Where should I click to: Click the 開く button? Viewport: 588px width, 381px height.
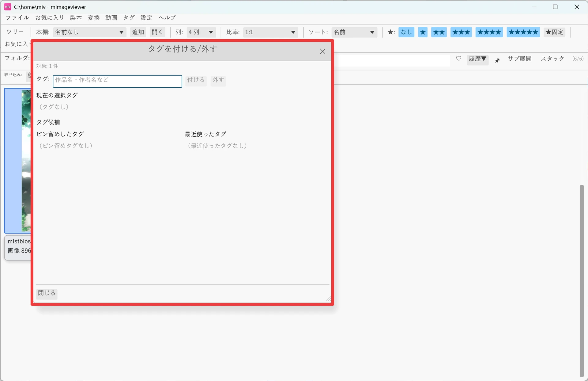(x=157, y=32)
